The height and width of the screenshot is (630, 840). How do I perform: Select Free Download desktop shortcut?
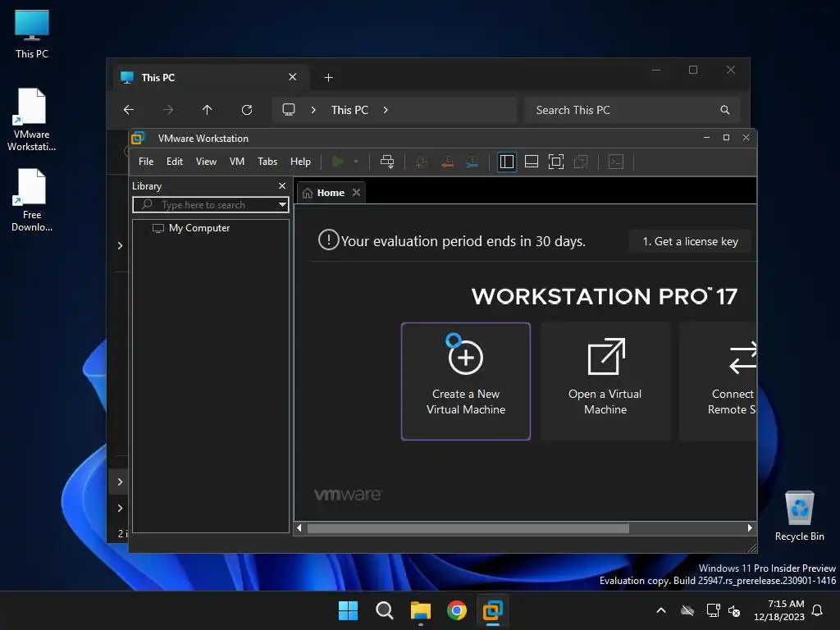click(32, 200)
